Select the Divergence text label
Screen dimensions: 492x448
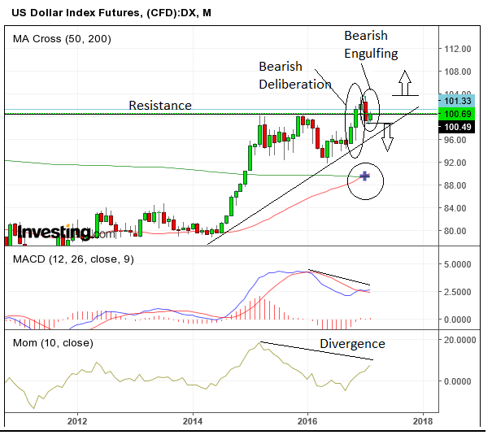(x=351, y=343)
